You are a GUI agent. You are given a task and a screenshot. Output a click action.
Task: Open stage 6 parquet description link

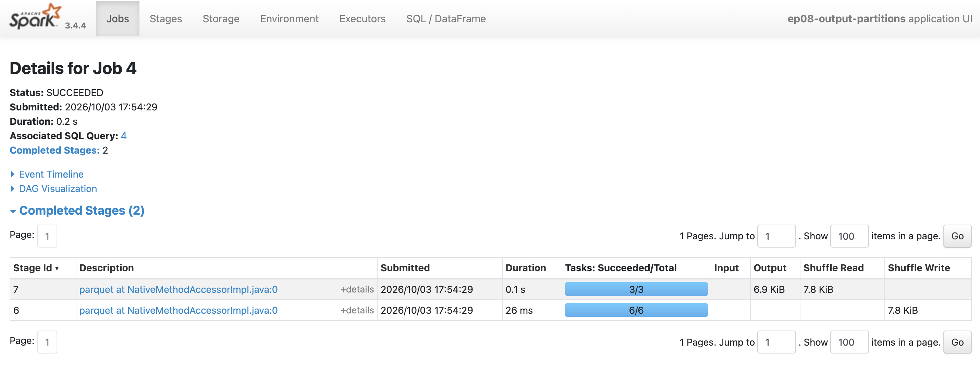click(179, 311)
